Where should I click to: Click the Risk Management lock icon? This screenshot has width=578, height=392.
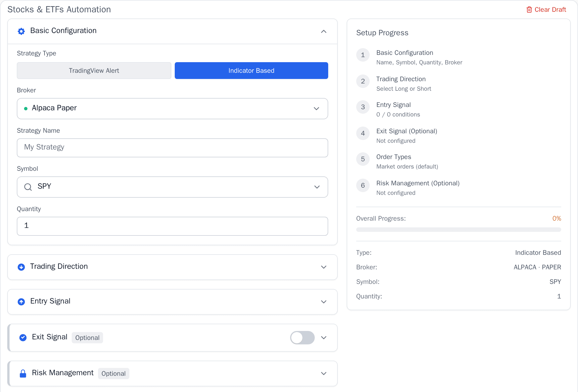[x=23, y=374]
